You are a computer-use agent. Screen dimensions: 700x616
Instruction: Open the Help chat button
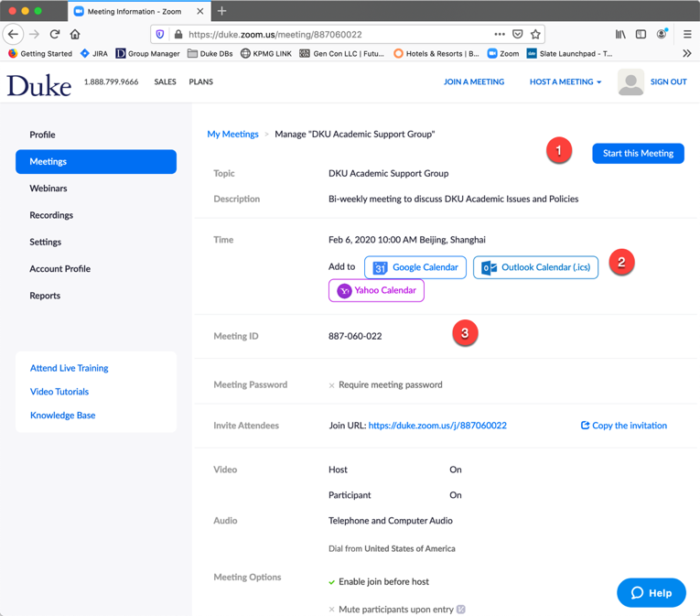click(x=652, y=593)
